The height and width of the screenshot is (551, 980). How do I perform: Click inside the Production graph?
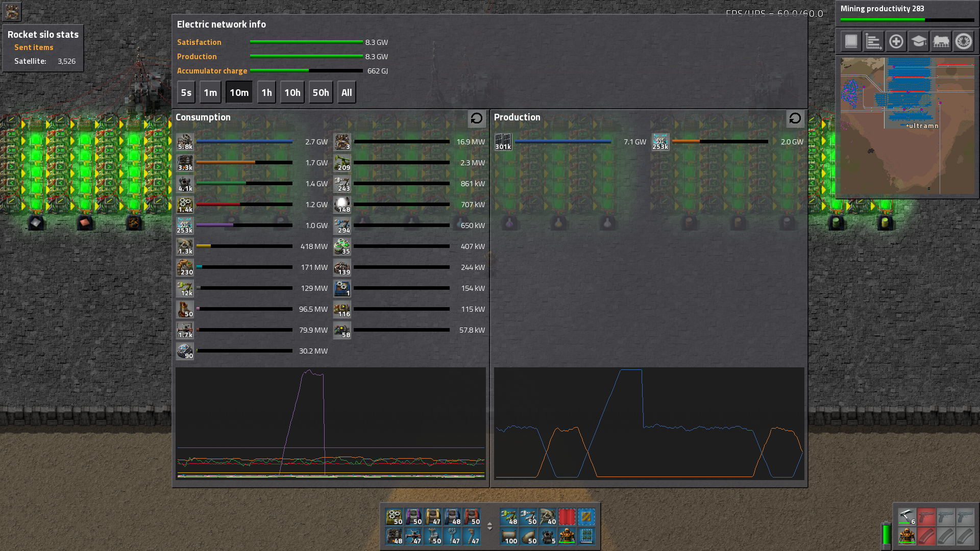[x=649, y=423]
